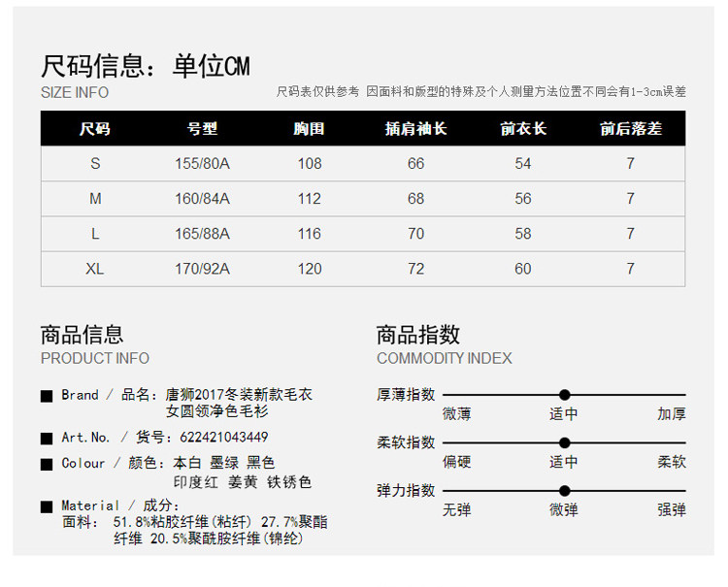Click the 微薄 scale label
Screen dimensions: 728x587
click(457, 413)
